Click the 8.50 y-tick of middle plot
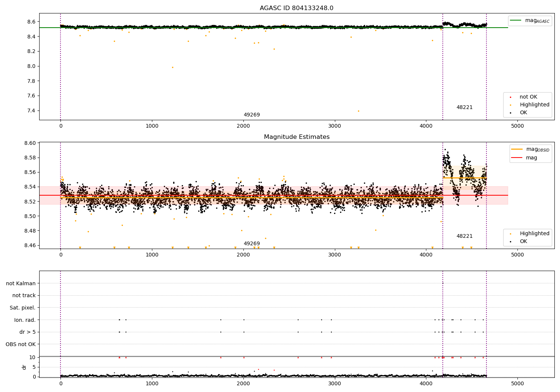Screen dimensions: 560x392 click(30, 216)
